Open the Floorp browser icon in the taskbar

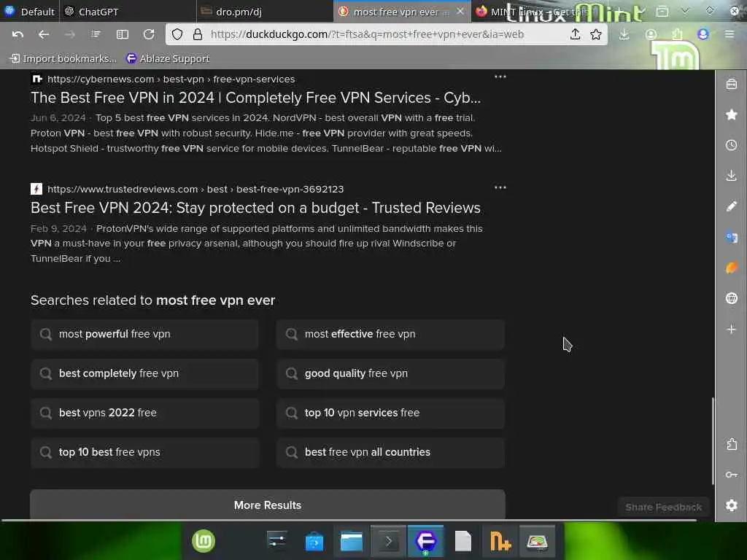[426, 542]
